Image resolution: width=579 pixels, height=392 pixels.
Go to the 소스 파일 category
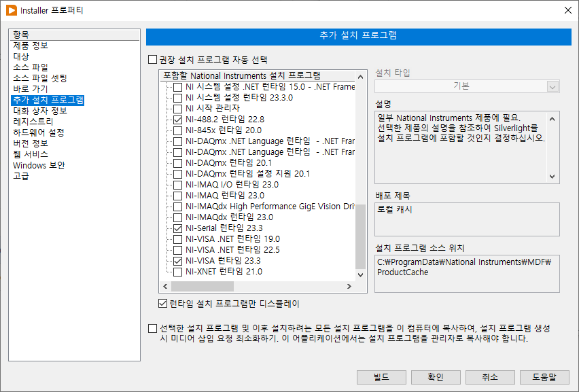coord(31,67)
